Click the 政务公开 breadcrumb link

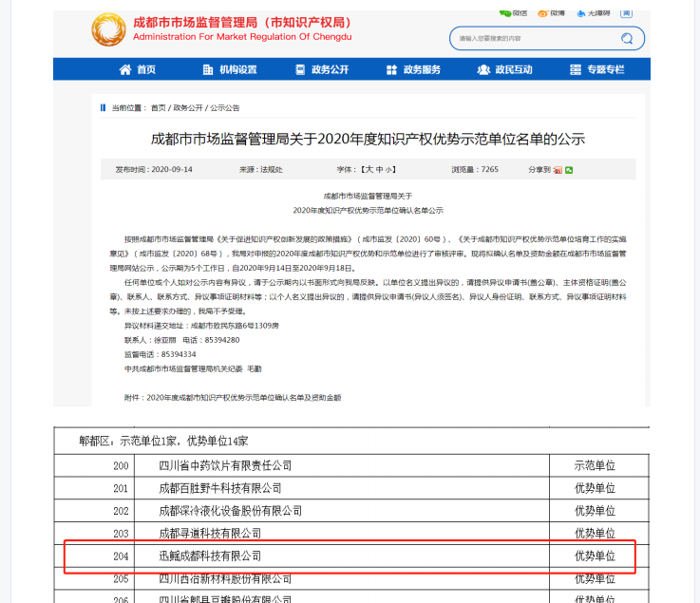pyautogui.click(x=188, y=108)
